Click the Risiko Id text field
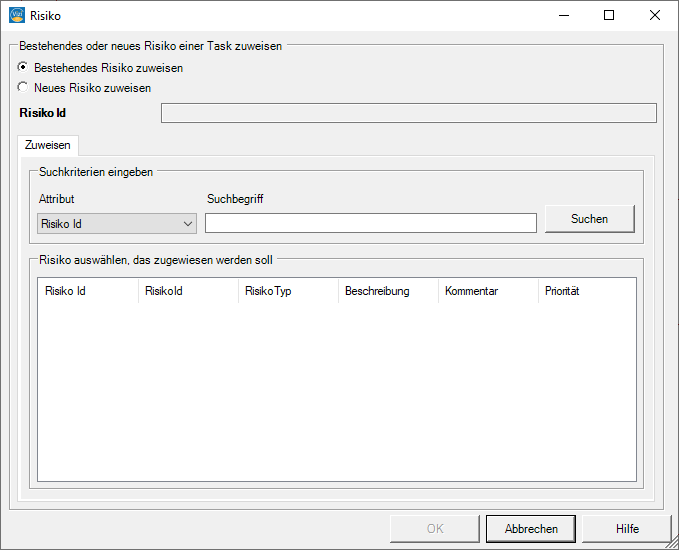Screen dimensions: 679x550 tap(409, 113)
